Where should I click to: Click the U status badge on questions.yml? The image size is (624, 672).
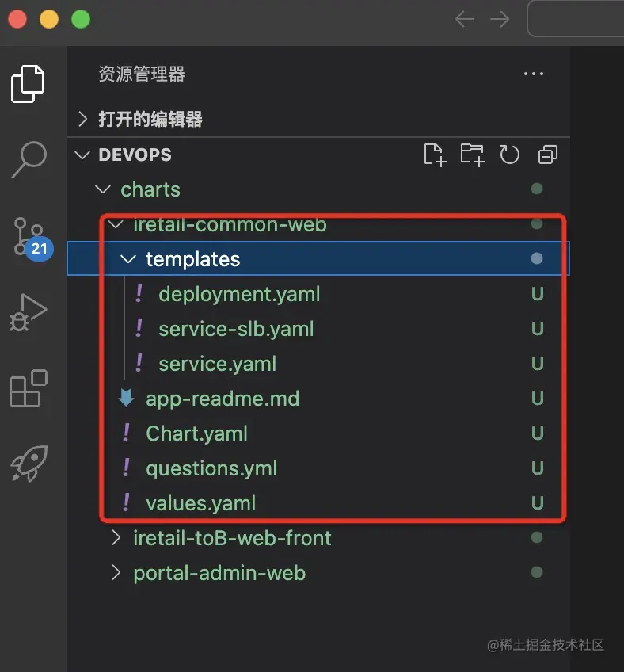tap(538, 468)
